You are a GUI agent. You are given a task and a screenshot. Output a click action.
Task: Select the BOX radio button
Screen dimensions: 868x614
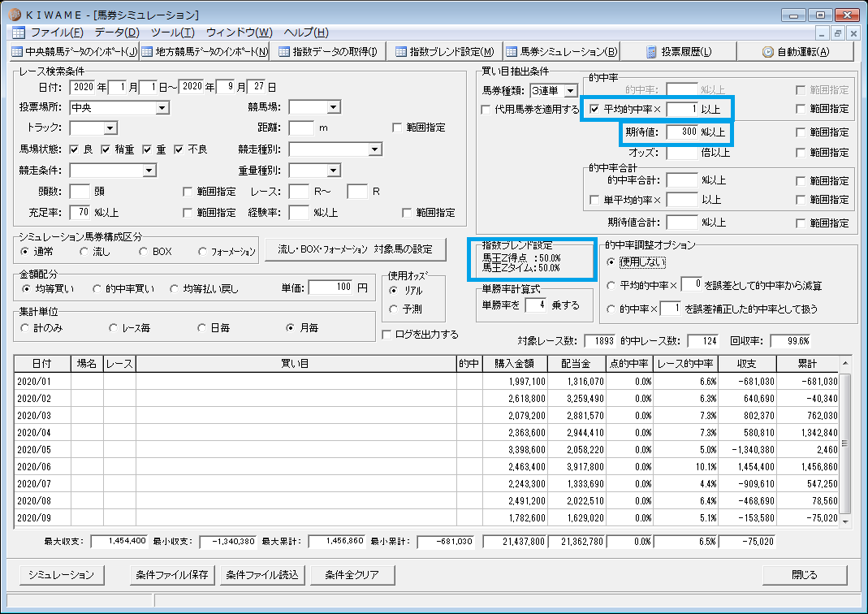point(143,251)
